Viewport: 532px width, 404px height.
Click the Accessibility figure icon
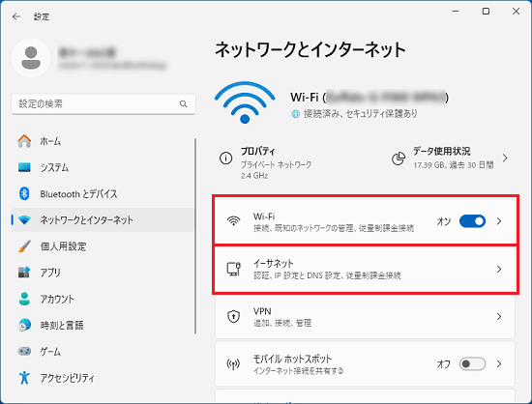24,378
